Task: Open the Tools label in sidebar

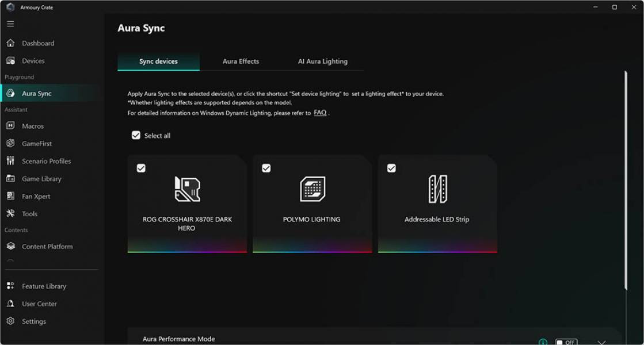Action: (29, 214)
